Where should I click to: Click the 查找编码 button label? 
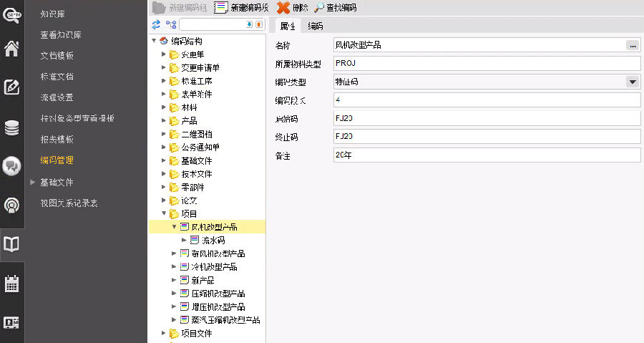pos(341,7)
